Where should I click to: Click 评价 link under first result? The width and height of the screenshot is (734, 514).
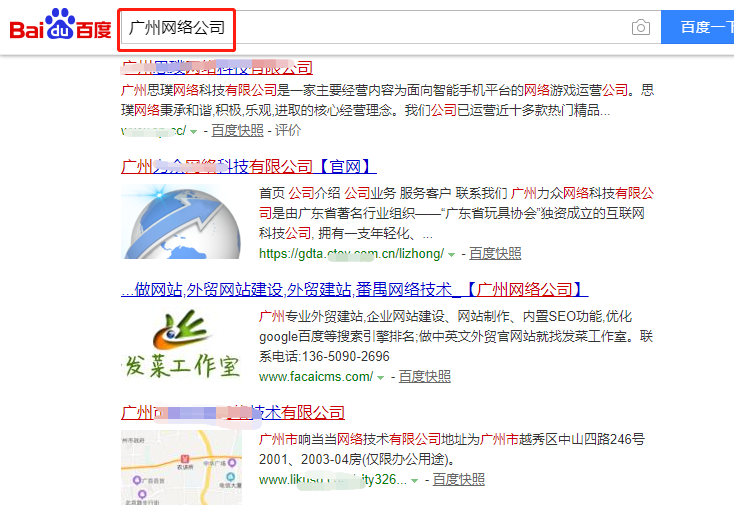(287, 130)
